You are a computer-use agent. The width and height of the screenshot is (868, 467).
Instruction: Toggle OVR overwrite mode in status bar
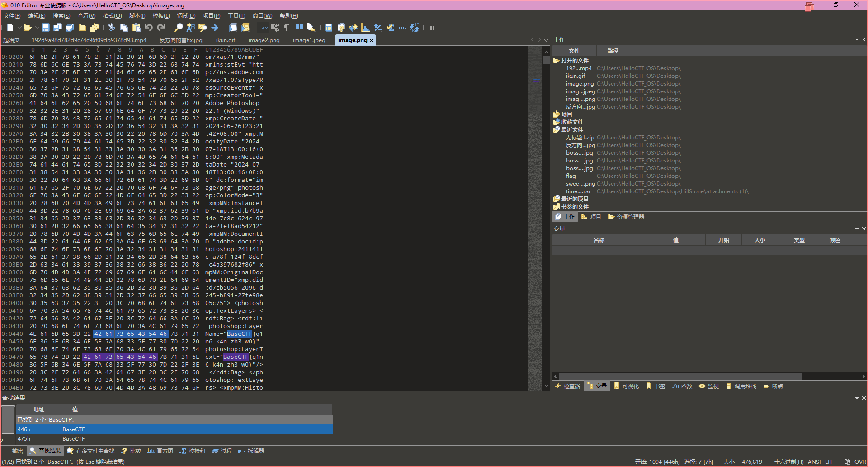859,462
